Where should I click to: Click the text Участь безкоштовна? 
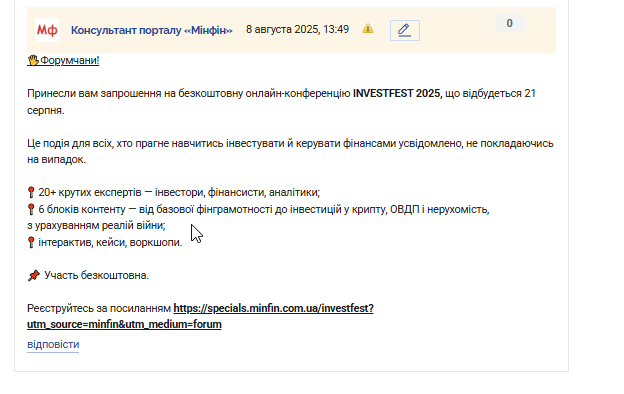point(96,275)
